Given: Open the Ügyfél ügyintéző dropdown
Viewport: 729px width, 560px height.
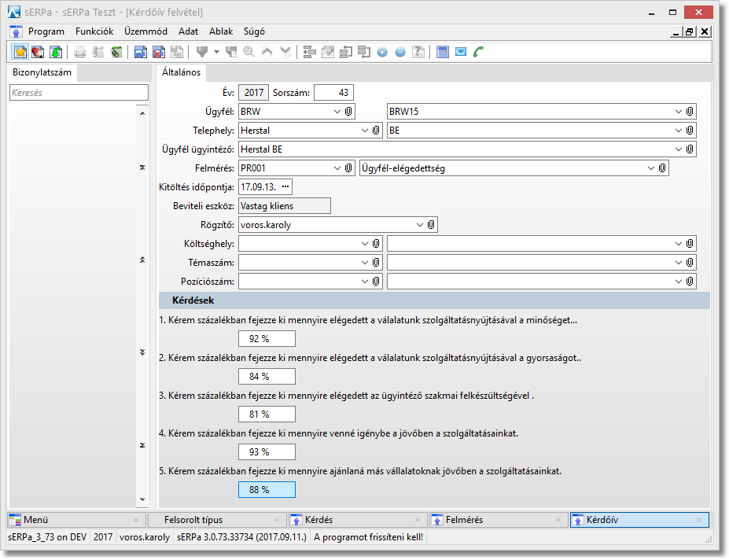Looking at the screenshot, I should tap(679, 149).
